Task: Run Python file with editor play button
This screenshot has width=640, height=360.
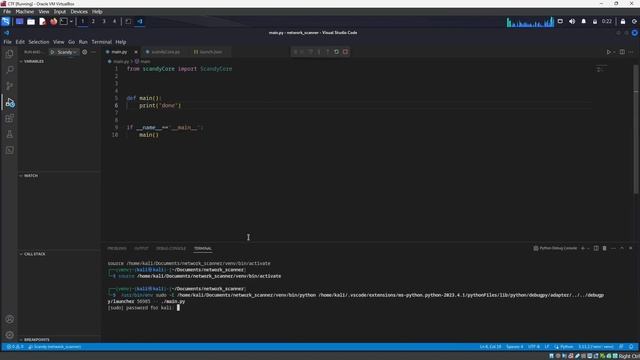Action: (x=609, y=52)
